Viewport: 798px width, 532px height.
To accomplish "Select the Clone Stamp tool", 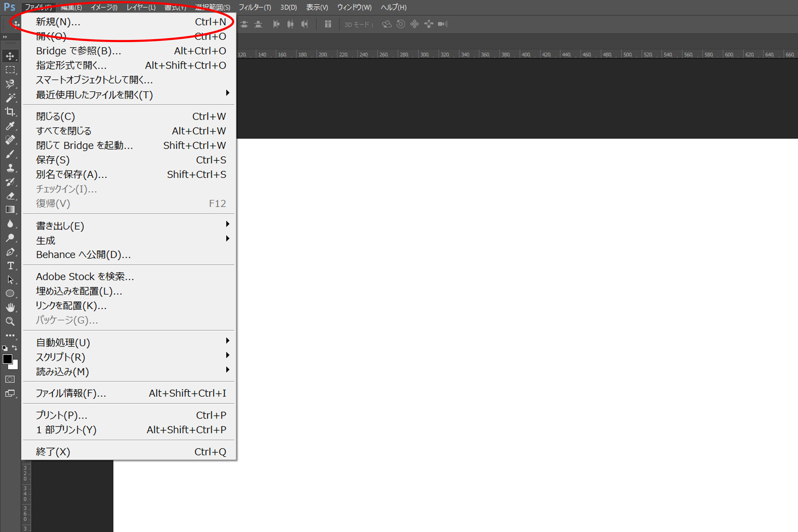I will pos(10,168).
